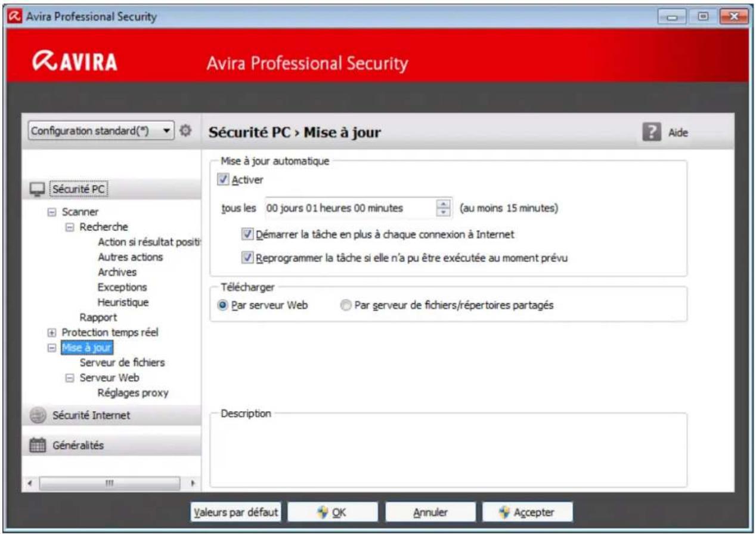This screenshot has height=534, width=756.
Task: Select Serveur de fichiers in the tree
Action: tap(122, 363)
